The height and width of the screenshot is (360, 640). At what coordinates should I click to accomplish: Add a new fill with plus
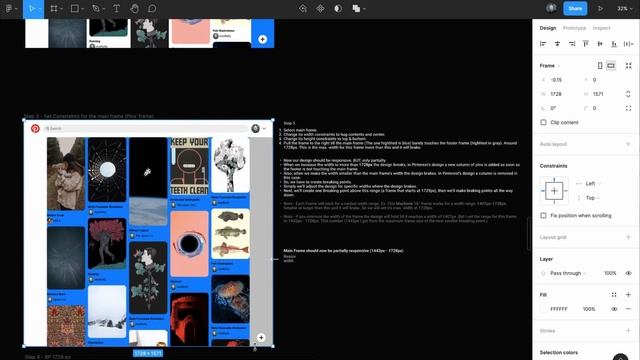tap(629, 295)
